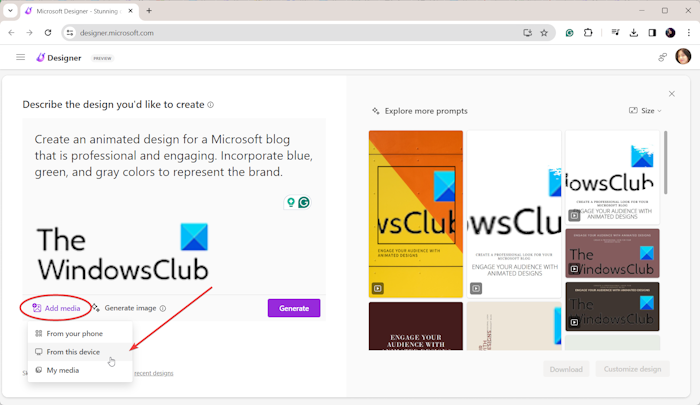This screenshot has height=405, width=700.
Task: Click the Grammarly icon in prompt box
Action: 304,202
